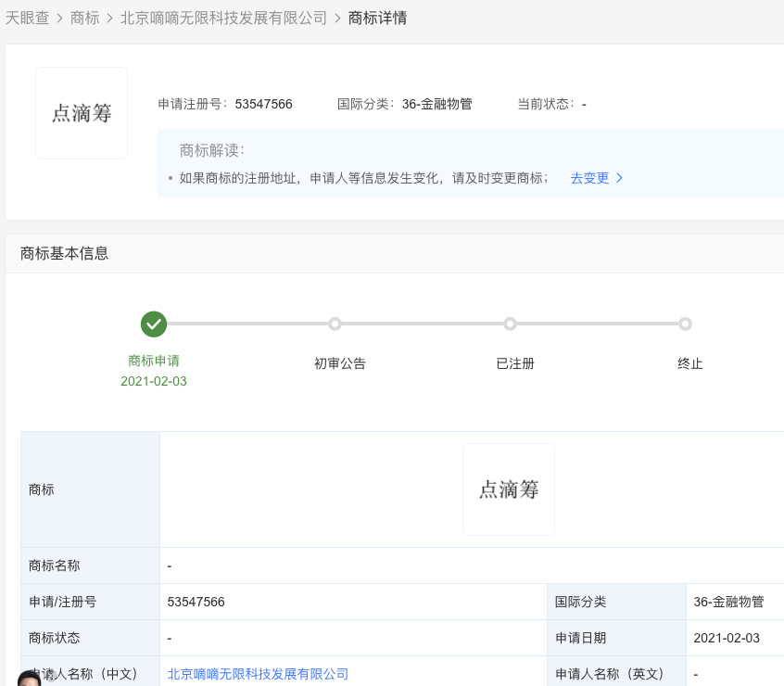
Task: Open 北京嘀嘀无限科技发展有限公司 in the breadcrumb
Action: point(223,19)
